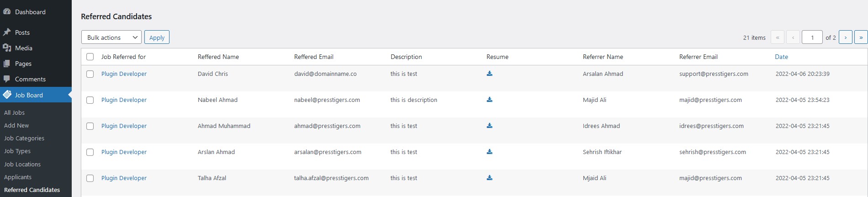The width and height of the screenshot is (868, 197).
Task: Apply the selected bulk action
Action: click(x=157, y=37)
